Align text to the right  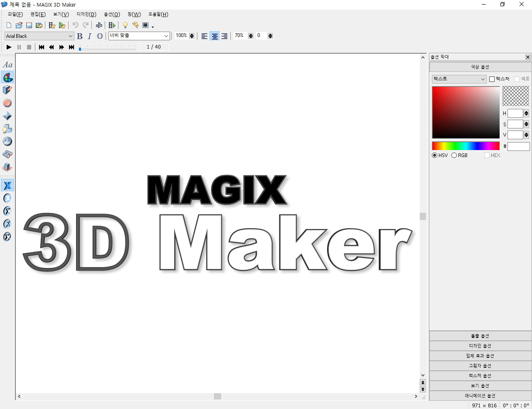click(x=224, y=36)
